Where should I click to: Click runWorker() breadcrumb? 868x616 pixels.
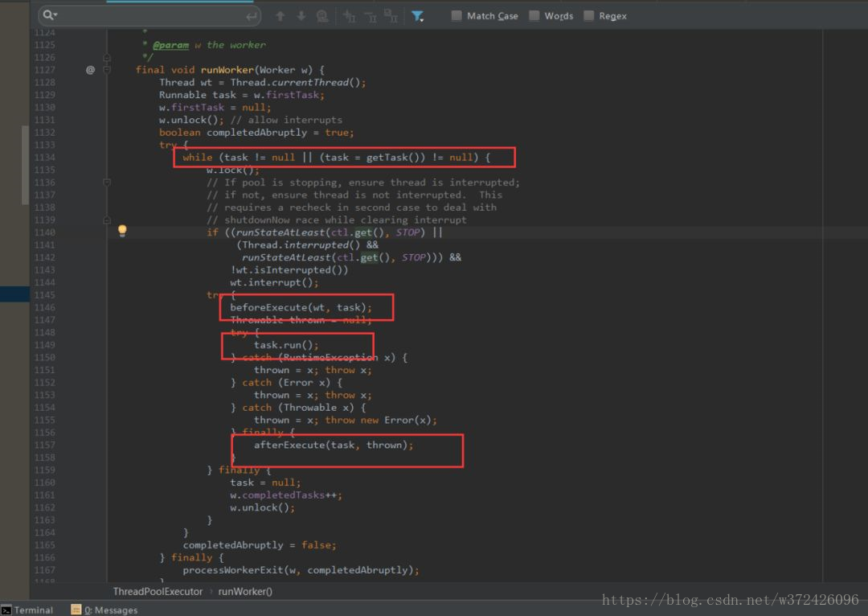pos(245,592)
